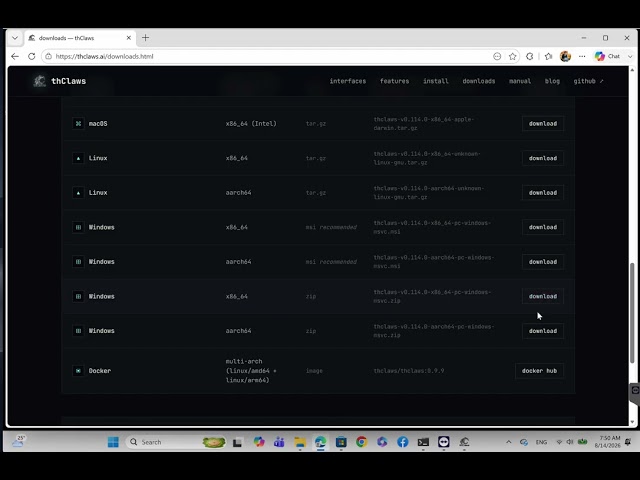Click the thClaws logo in the header
Image resolution: width=640 pixels, height=480 pixels.
(60, 81)
